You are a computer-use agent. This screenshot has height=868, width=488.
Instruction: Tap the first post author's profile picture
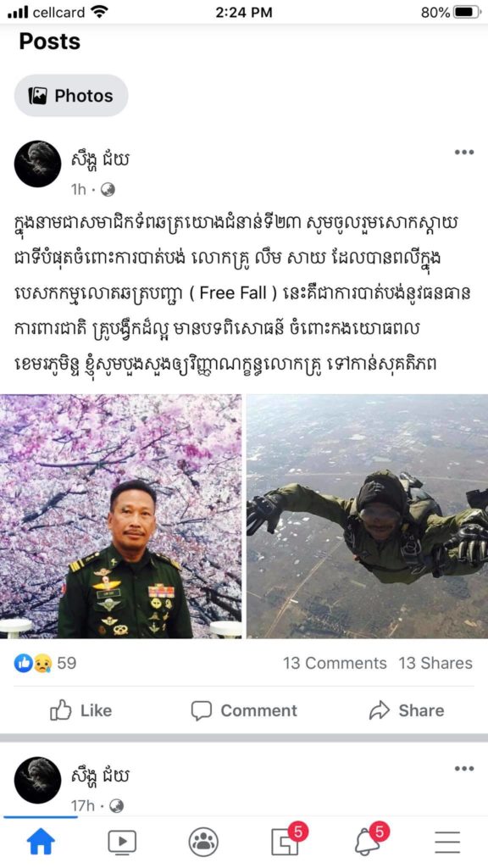37,164
